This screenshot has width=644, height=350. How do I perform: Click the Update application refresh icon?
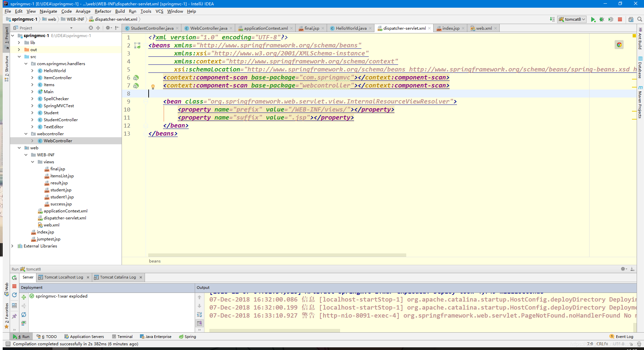[14, 295]
